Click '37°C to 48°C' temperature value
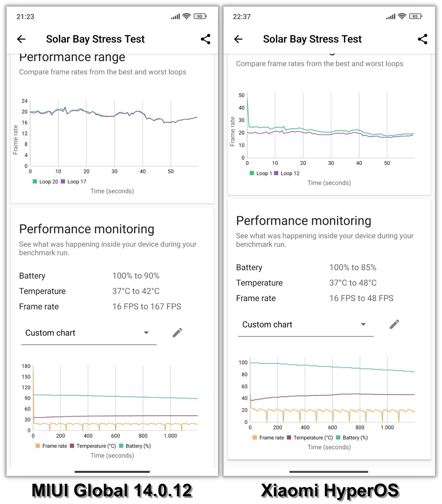Screen dimensions: 442x504 pyautogui.click(x=353, y=283)
